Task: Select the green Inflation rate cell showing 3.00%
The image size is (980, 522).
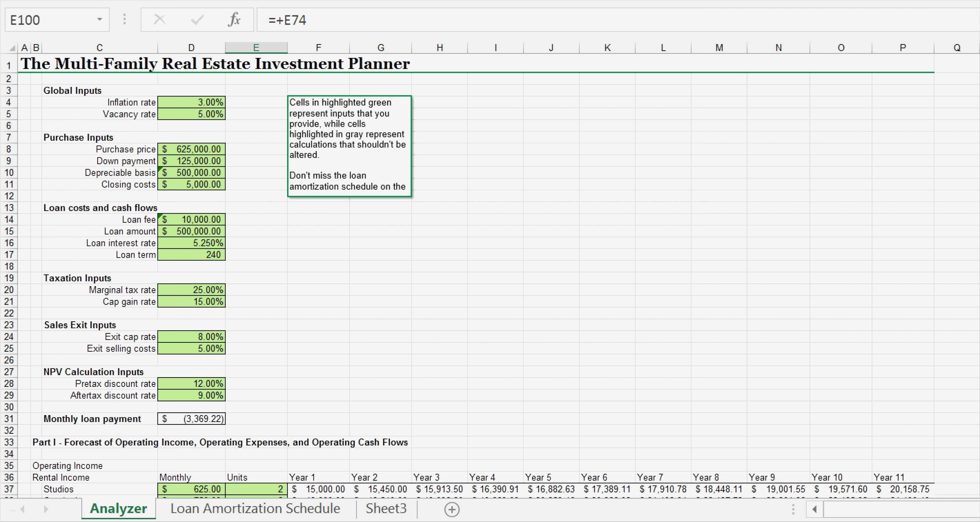Action: 191,102
